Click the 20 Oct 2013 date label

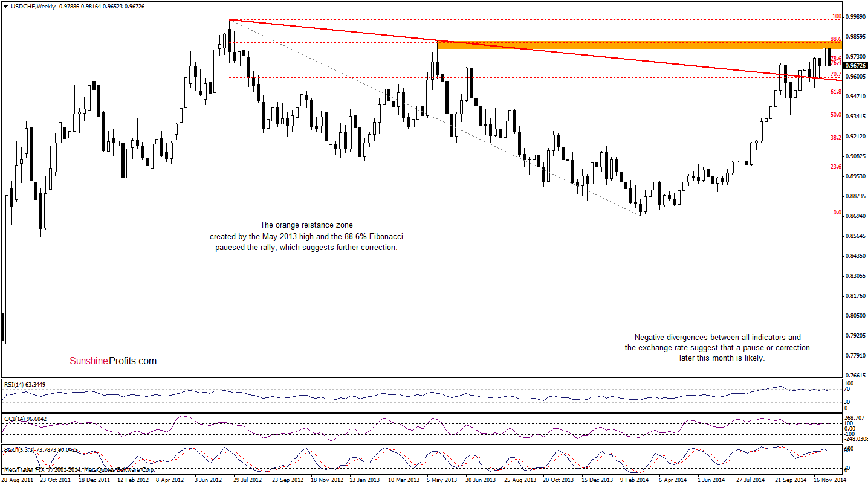coord(558,480)
